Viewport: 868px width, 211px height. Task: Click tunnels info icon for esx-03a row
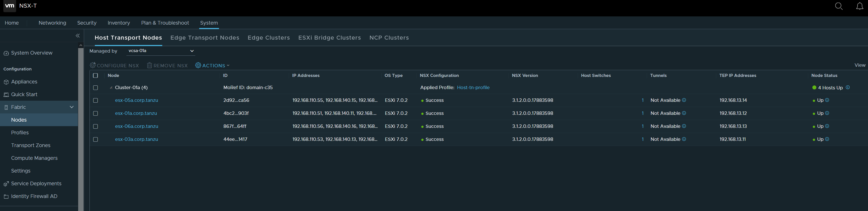(x=684, y=139)
